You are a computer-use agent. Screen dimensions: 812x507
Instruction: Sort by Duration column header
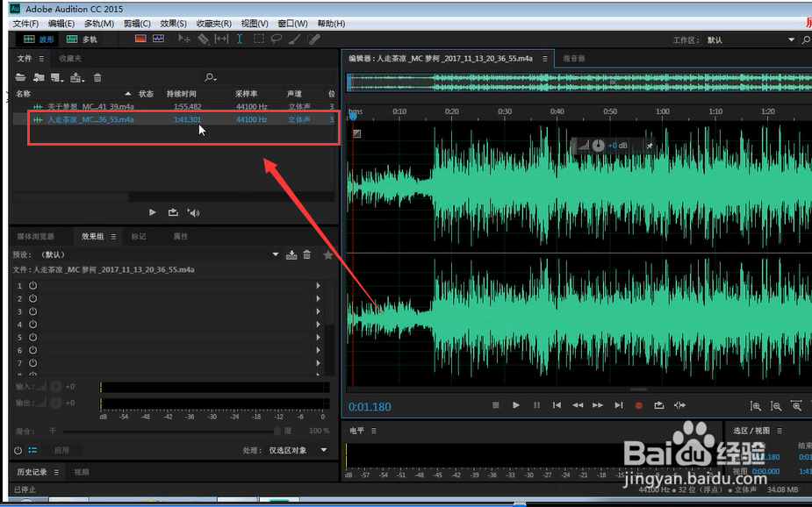[181, 94]
